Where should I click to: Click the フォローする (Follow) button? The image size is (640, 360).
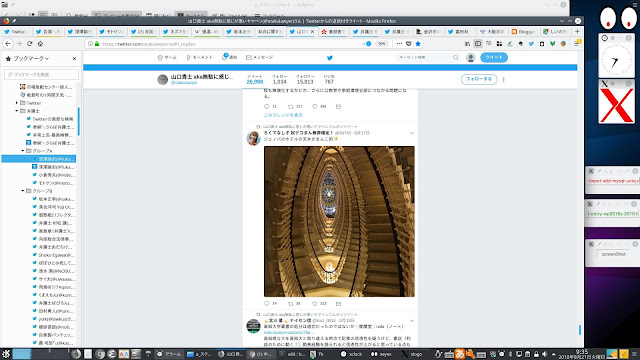coord(479,79)
